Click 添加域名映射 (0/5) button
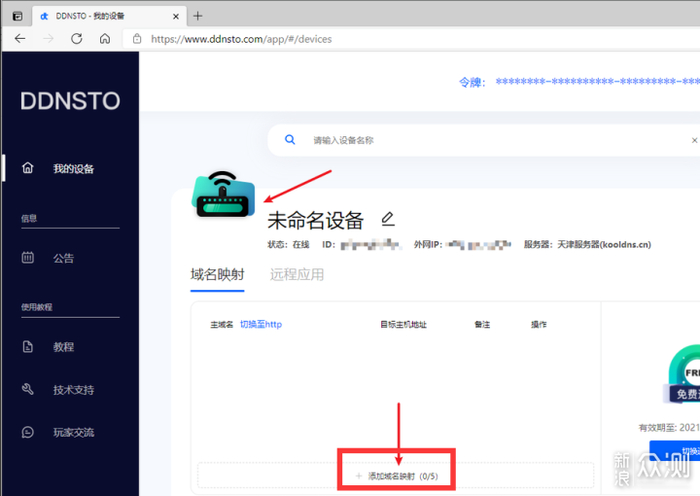 click(396, 476)
